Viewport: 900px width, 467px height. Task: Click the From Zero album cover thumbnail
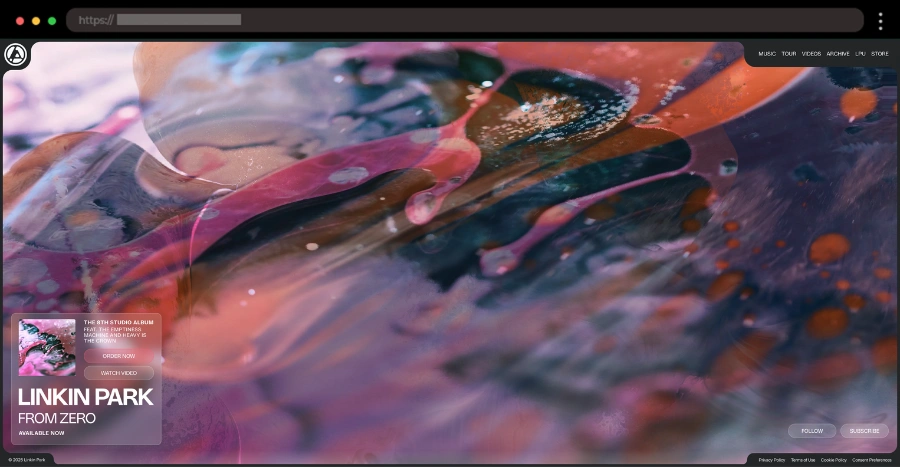tap(47, 347)
